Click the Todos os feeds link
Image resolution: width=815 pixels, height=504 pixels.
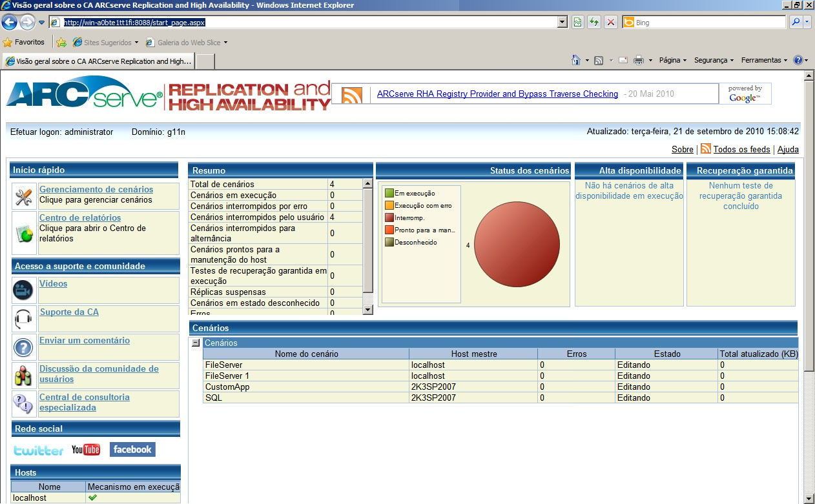741,149
